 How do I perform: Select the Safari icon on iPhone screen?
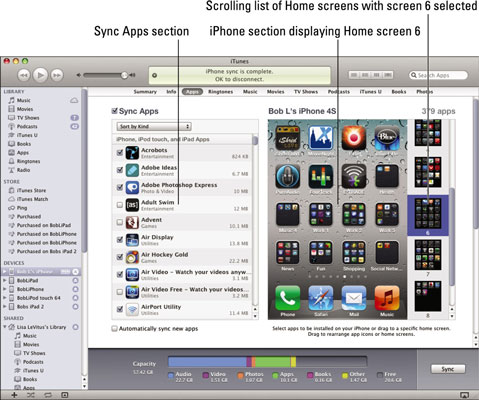click(320, 298)
